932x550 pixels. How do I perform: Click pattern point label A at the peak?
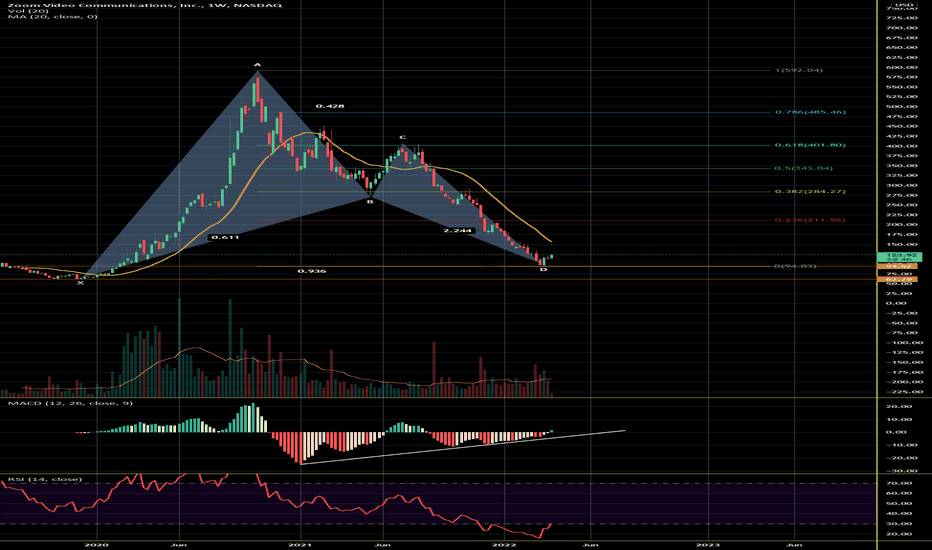(257, 64)
